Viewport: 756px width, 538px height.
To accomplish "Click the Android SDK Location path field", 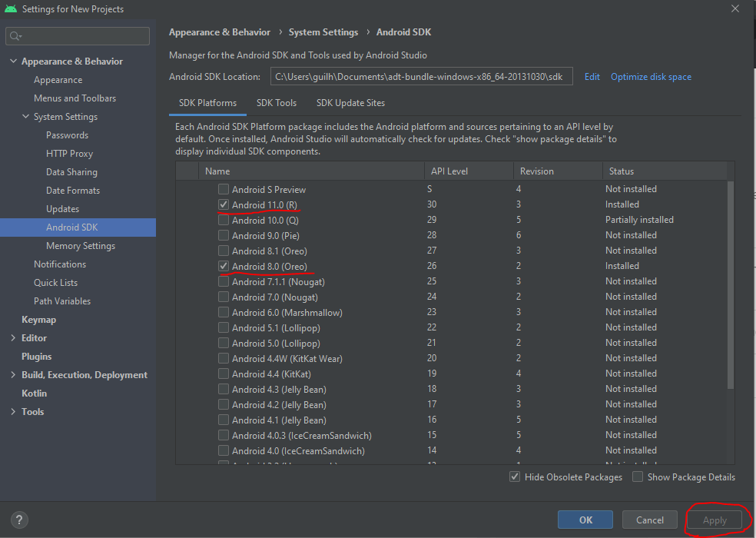I will coord(421,76).
